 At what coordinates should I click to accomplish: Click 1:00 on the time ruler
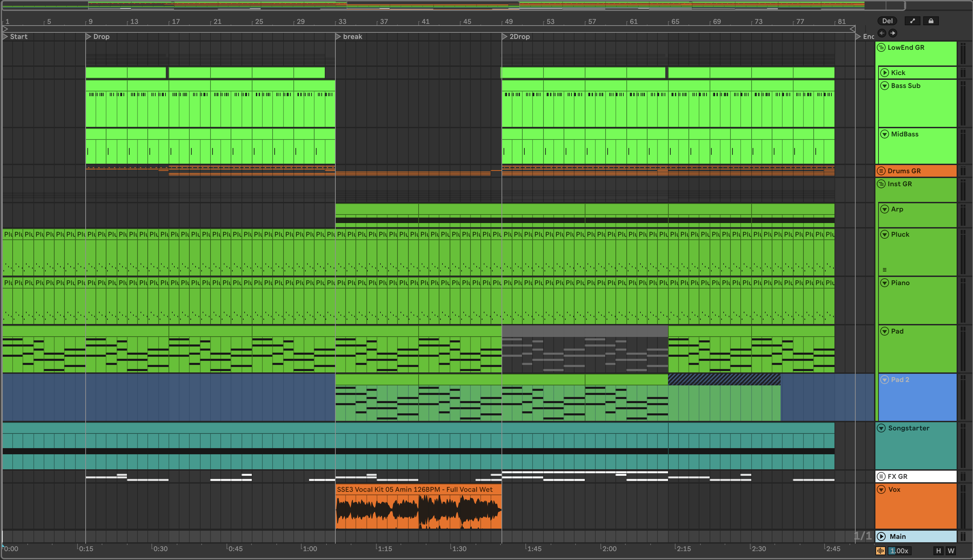pyautogui.click(x=309, y=548)
